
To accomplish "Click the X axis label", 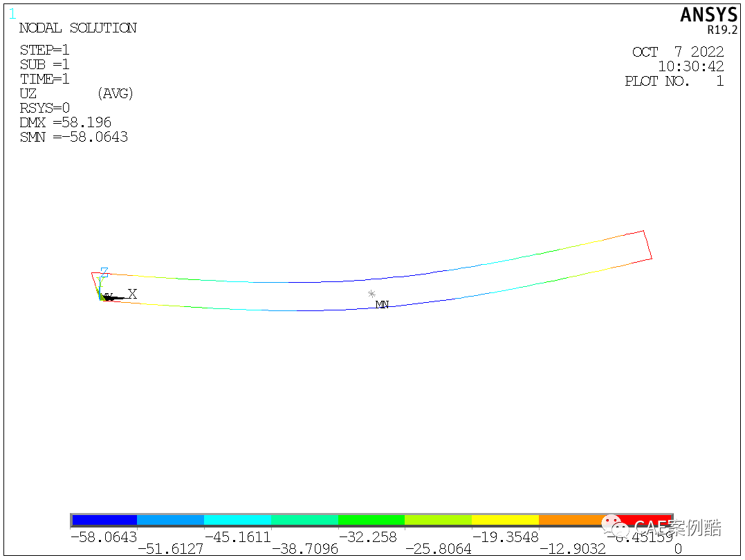I will 133,294.
